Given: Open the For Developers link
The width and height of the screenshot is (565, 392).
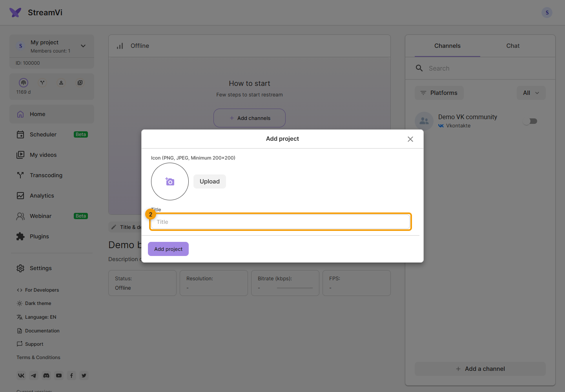Looking at the screenshot, I should 38,290.
